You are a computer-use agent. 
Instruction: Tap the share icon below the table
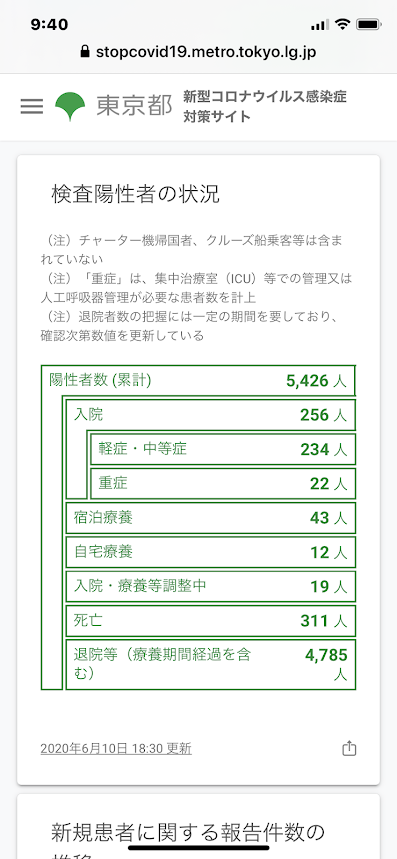(349, 748)
